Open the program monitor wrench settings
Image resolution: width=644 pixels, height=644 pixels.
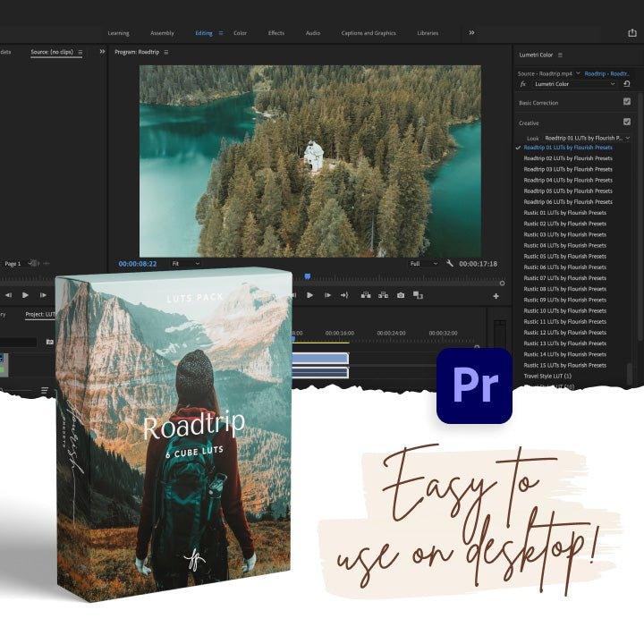pyautogui.click(x=449, y=264)
